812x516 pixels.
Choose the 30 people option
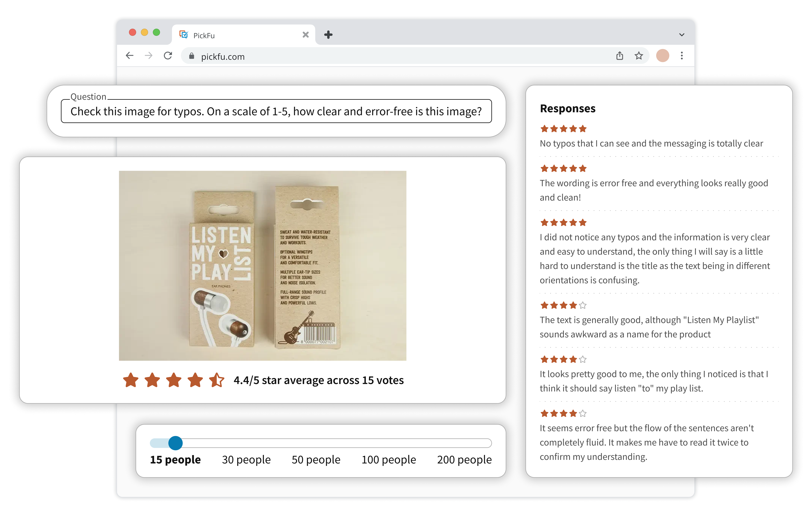coord(246,460)
